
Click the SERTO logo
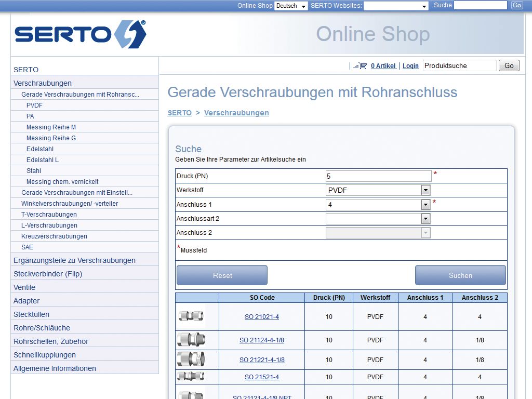pyautogui.click(x=81, y=34)
